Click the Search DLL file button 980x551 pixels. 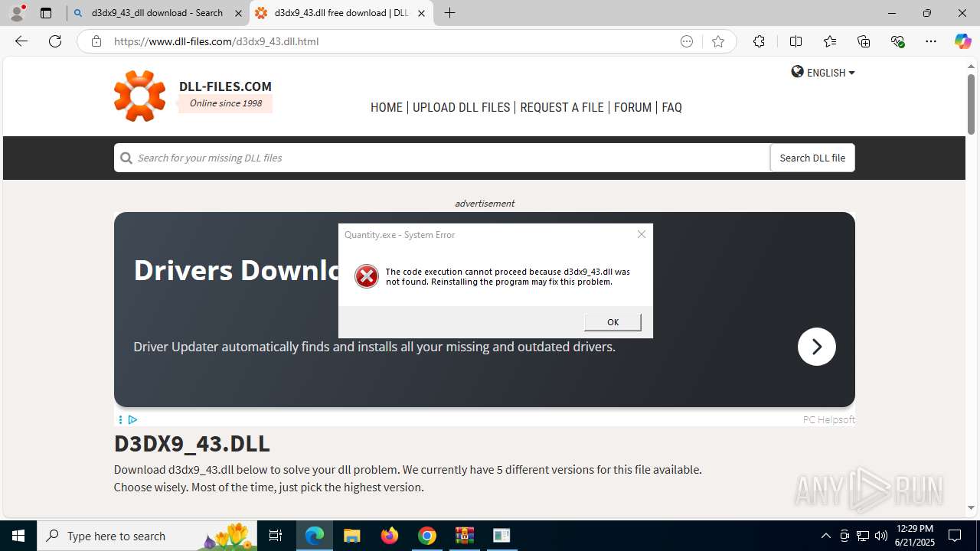point(812,158)
